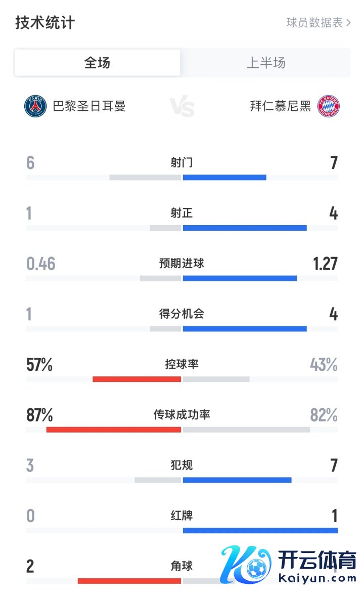364x595 pixels.
Task: Click the red 传球成功率 pass accuracy bar
Action: click(x=113, y=430)
